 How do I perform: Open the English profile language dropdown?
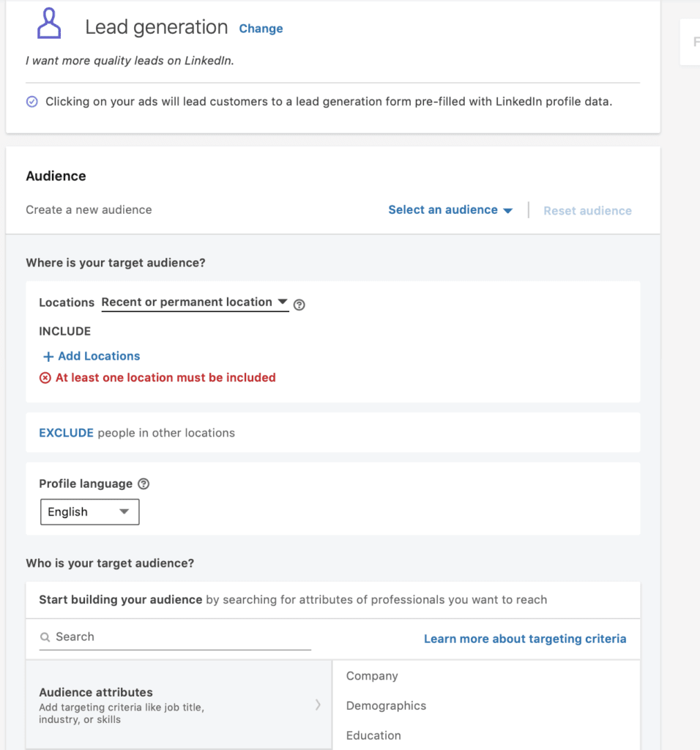[89, 511]
